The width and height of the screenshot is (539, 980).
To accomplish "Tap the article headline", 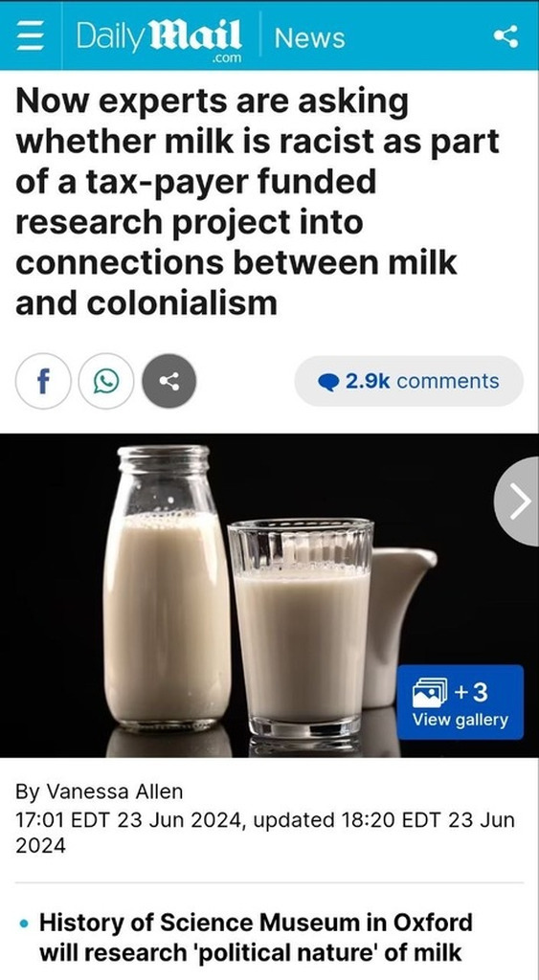I will [258, 203].
